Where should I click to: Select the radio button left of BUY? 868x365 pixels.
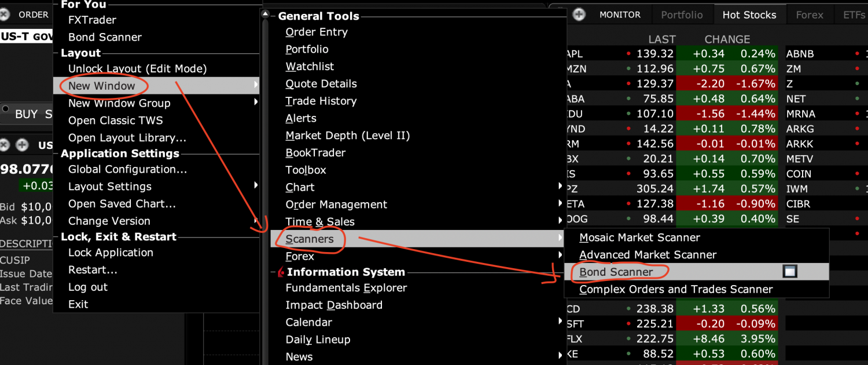click(6, 109)
